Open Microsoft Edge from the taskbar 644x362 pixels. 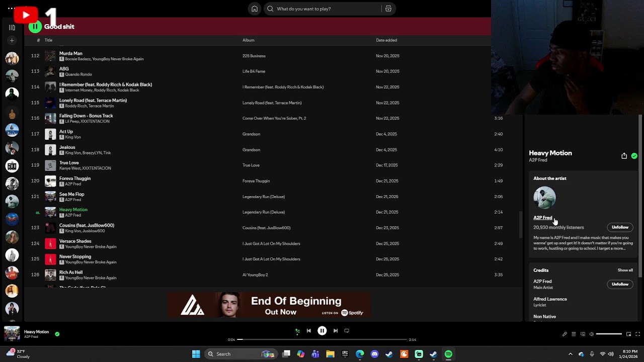click(x=360, y=354)
